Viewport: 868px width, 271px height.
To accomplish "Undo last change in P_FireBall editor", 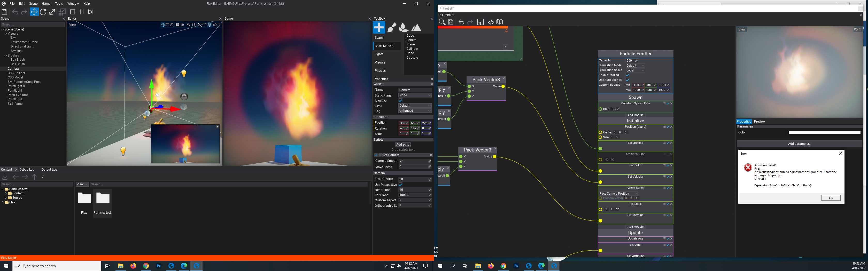I will click(x=461, y=22).
